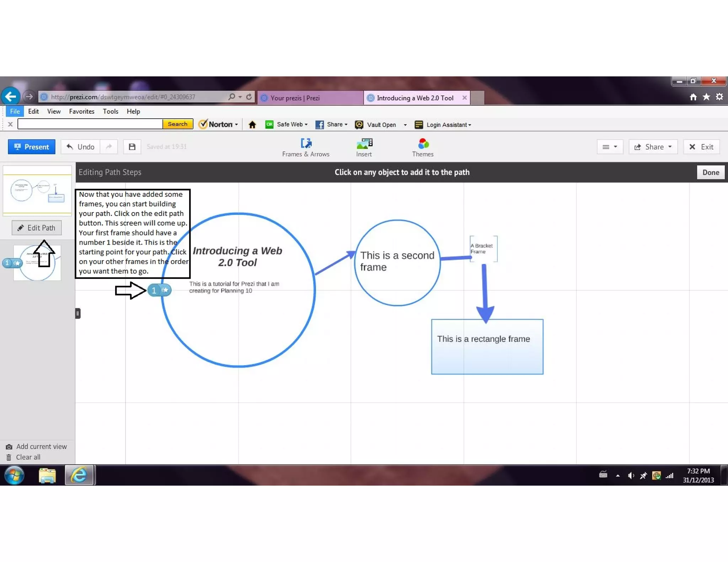Viewport: 728px width, 562px height.
Task: Collapse the sidebar panel handle
Action: 78,313
